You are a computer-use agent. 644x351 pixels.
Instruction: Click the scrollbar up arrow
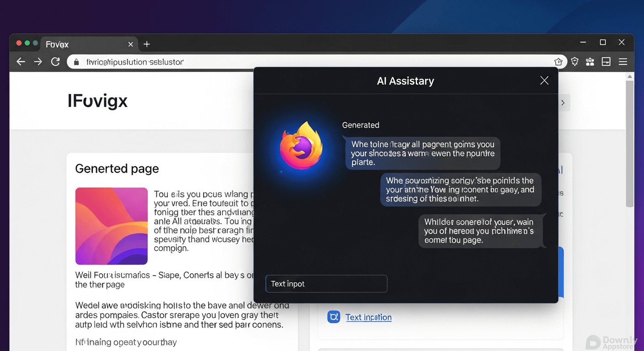[630, 76]
